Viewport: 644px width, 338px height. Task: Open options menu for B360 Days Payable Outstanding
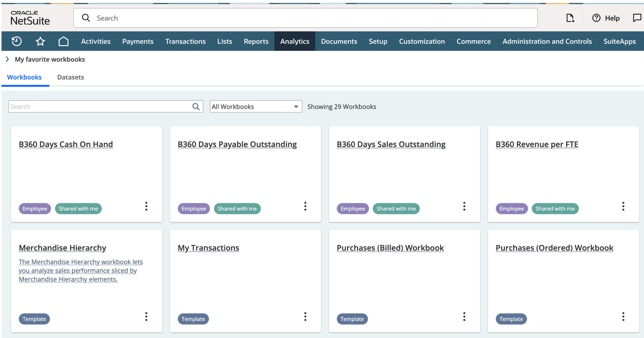305,206
